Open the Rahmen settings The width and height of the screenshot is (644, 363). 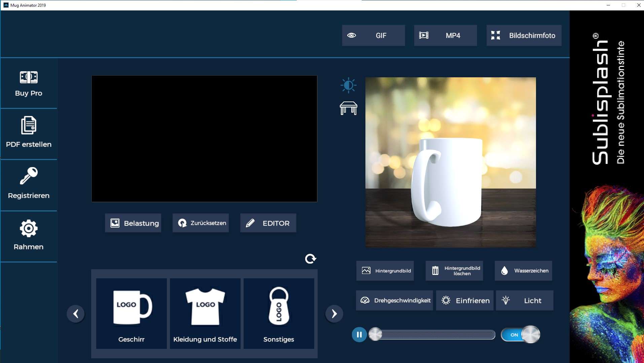29,236
